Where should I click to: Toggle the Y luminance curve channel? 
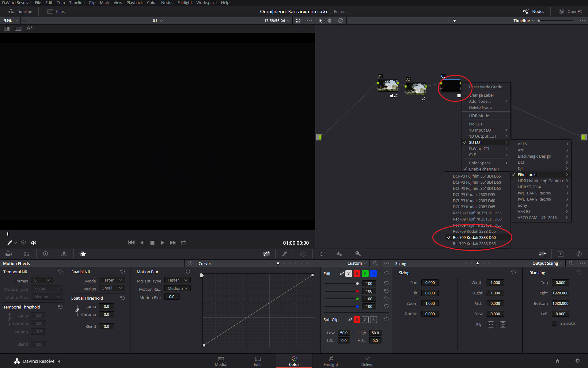tap(348, 274)
